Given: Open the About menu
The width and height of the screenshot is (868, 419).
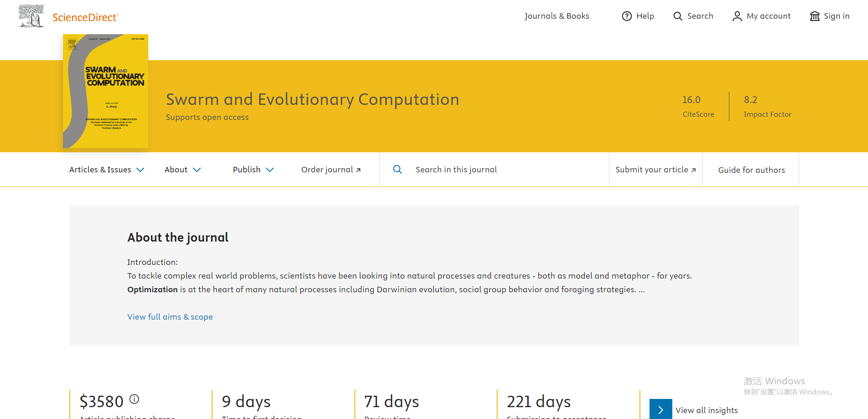Looking at the screenshot, I should (x=176, y=170).
